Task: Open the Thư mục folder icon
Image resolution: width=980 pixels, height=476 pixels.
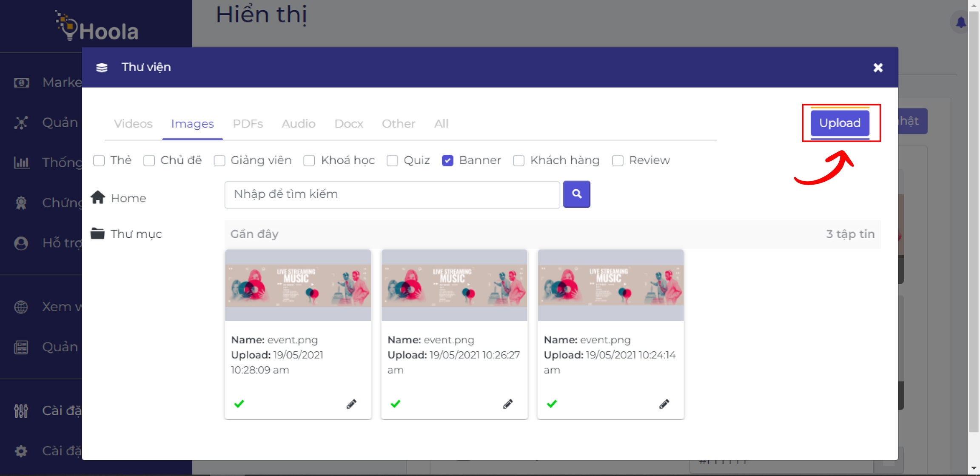Action: coord(97,234)
